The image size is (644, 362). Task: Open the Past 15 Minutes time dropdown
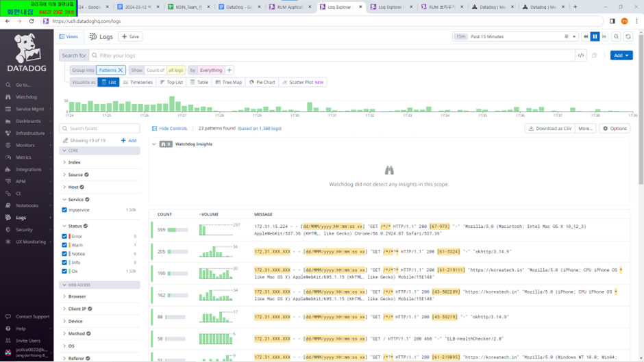(515, 36)
